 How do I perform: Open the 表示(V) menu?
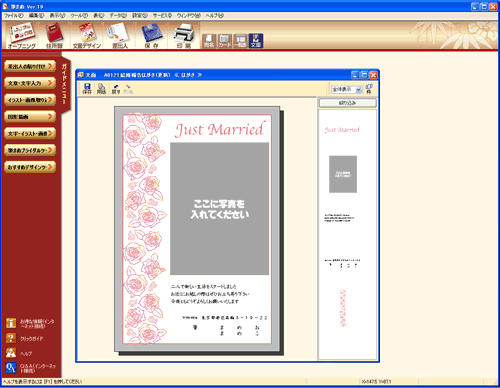pyautogui.click(x=57, y=16)
